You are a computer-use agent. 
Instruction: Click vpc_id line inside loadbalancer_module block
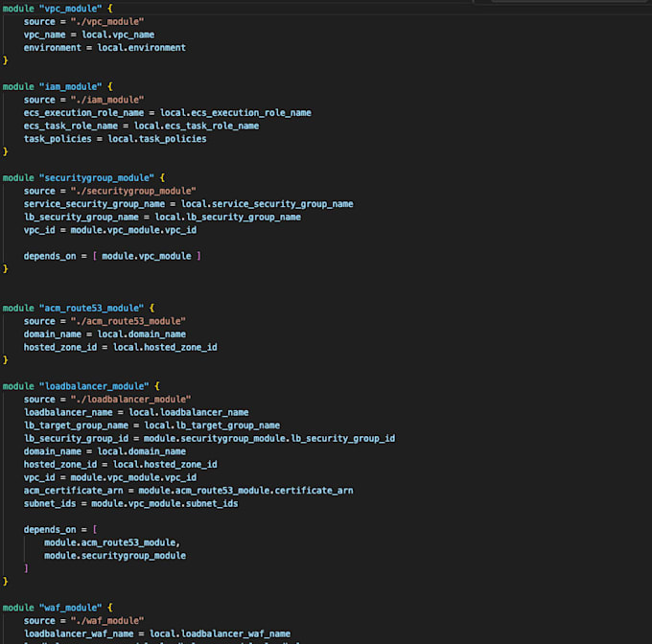click(x=110, y=477)
